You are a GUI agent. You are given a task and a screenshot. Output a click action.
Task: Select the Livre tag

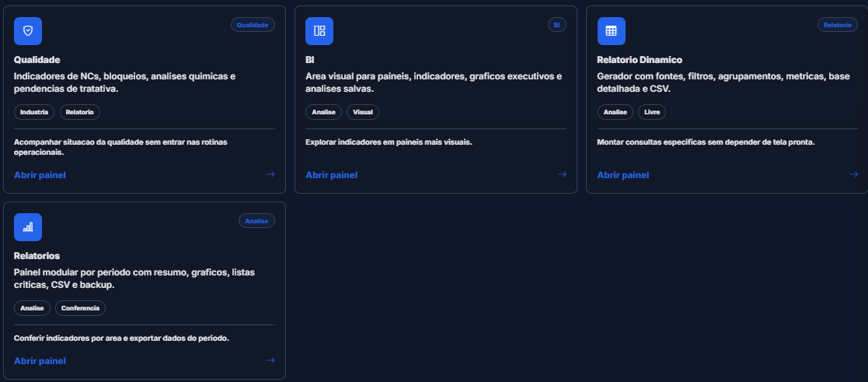point(652,112)
